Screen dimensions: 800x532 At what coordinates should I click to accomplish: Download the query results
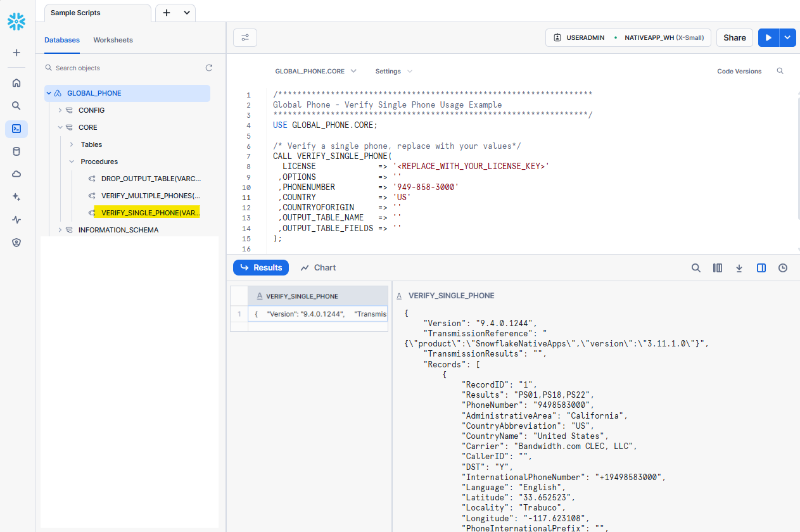[739, 268]
